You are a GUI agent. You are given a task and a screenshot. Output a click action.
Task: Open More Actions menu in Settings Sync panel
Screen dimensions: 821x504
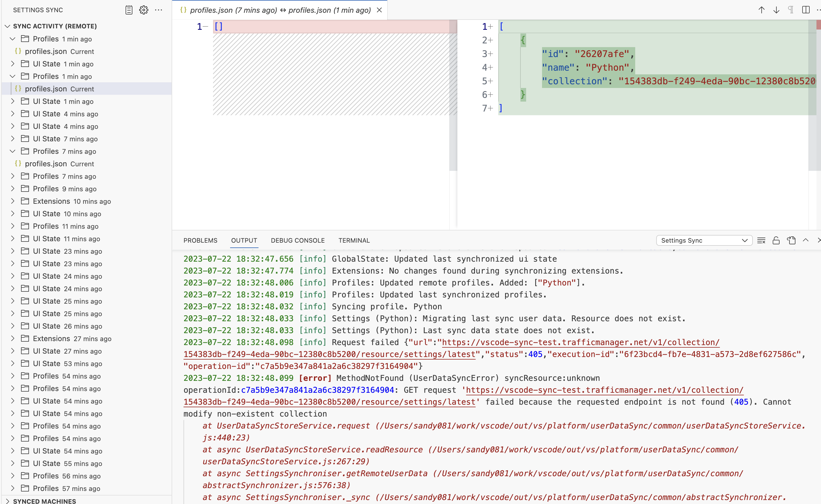[x=159, y=10]
